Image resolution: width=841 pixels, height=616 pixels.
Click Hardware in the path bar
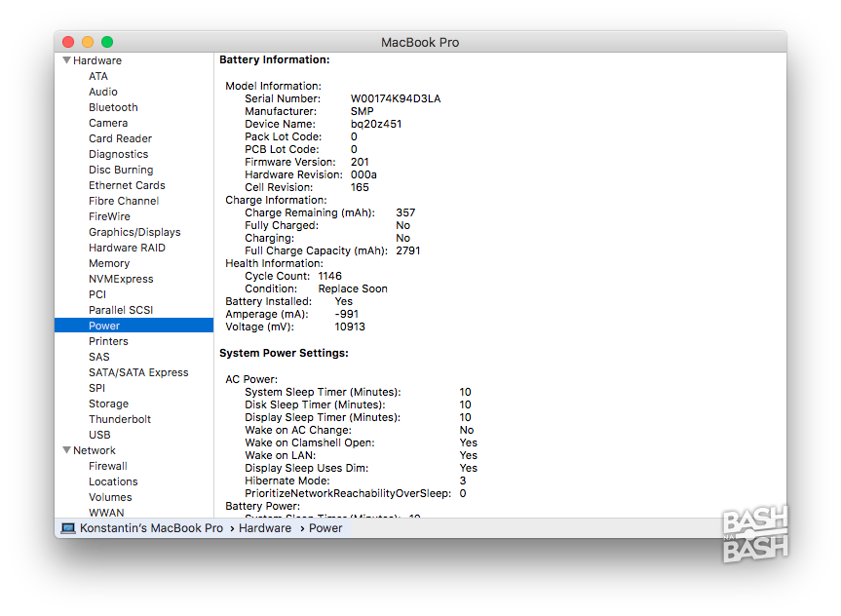265,528
